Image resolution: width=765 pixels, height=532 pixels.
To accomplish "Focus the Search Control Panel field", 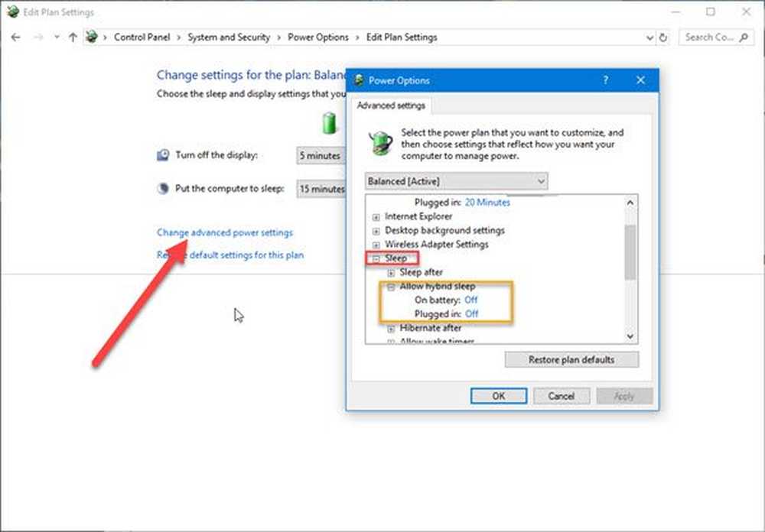I will 715,37.
